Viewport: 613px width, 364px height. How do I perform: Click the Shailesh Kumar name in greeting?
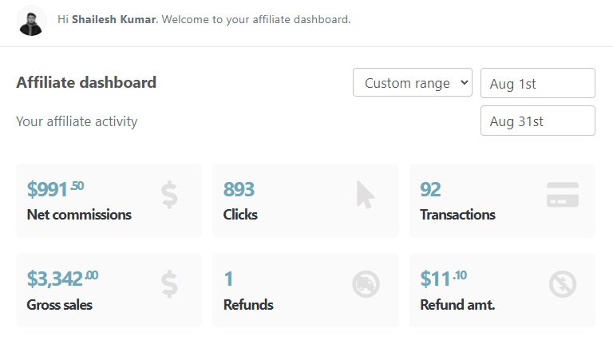coord(114,19)
